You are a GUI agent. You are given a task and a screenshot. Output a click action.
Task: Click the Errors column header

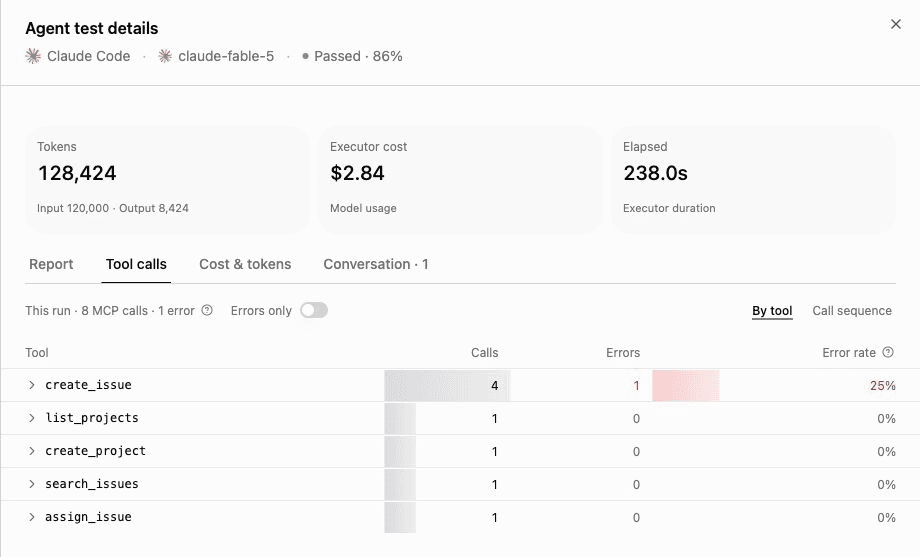pos(623,353)
